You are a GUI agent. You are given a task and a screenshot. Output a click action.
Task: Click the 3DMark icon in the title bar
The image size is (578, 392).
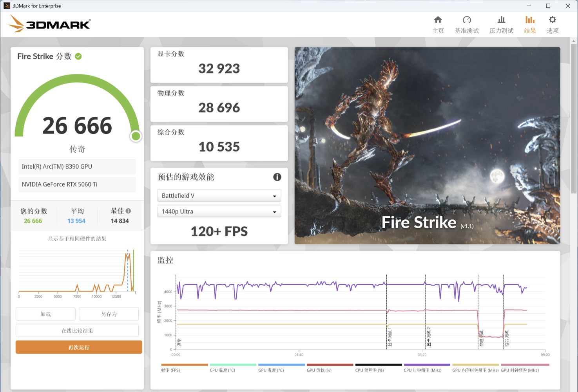click(6, 5)
